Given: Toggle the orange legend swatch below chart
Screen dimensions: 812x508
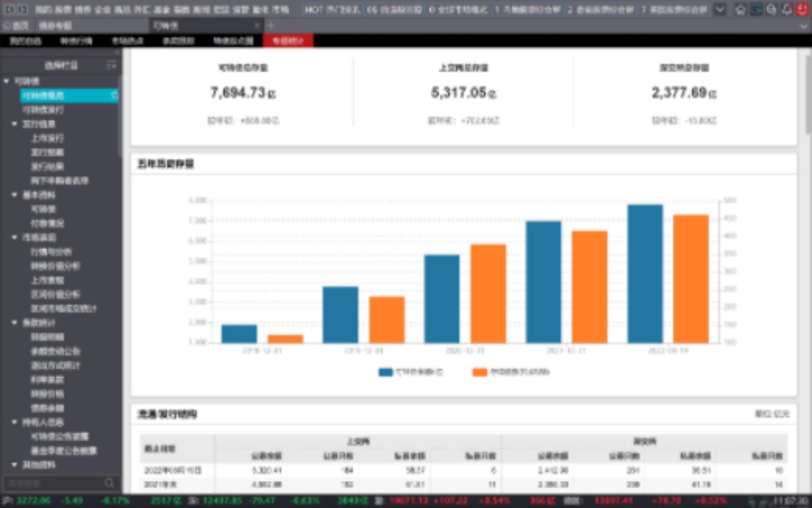Looking at the screenshot, I should (x=479, y=372).
